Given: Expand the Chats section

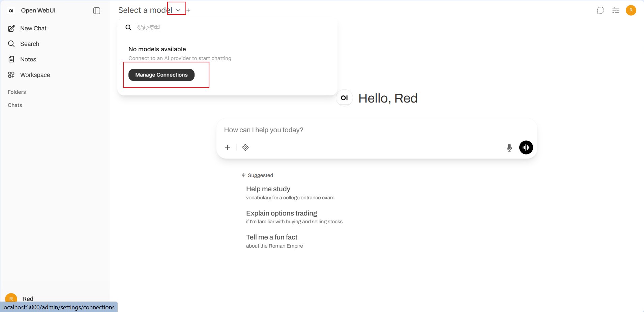Looking at the screenshot, I should click(15, 105).
